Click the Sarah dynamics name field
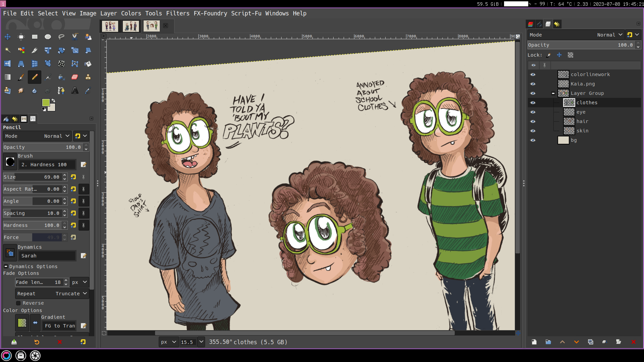644x362 pixels. pos(47,256)
